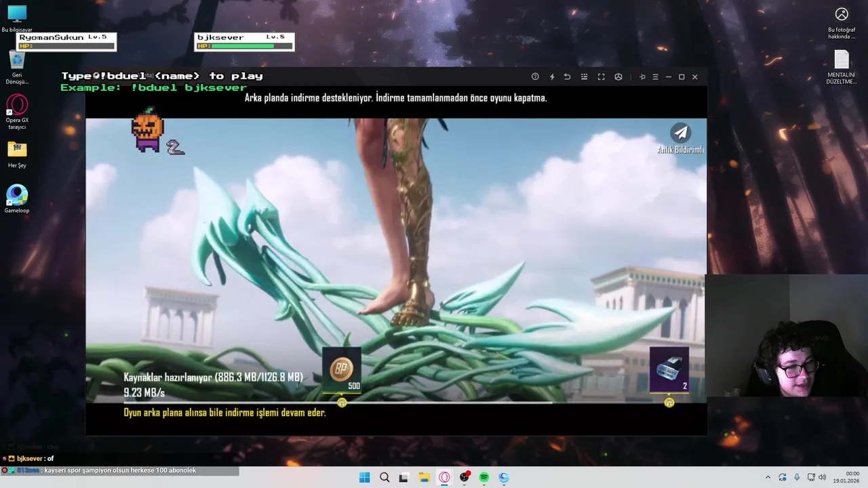Click the 'Bu fotoğraf hakkında' desktop icon
The height and width of the screenshot is (488, 868).
click(x=842, y=22)
